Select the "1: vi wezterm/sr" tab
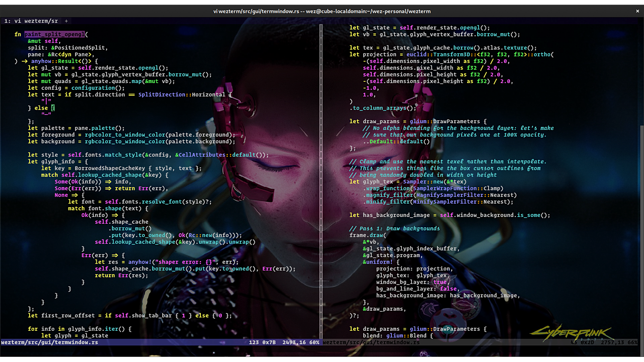The width and height of the screenshot is (644, 362). point(31,21)
